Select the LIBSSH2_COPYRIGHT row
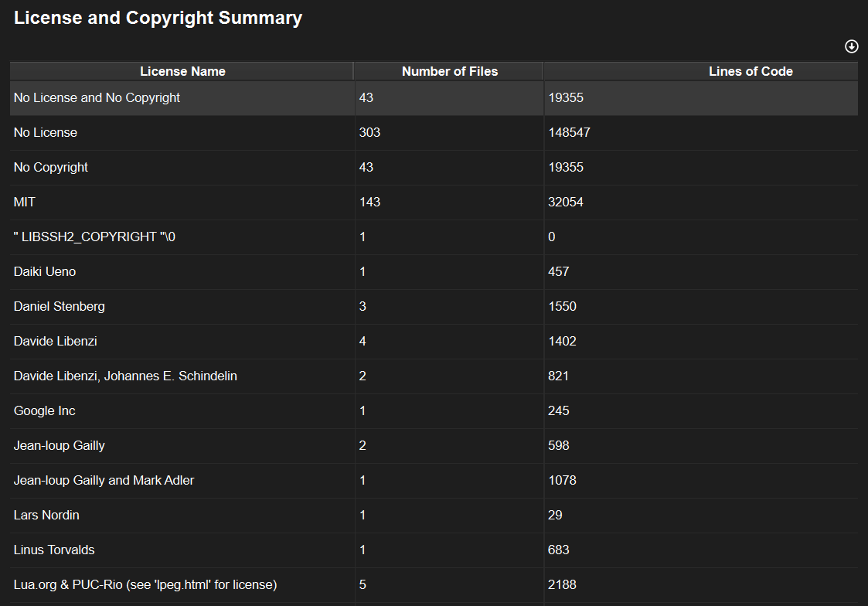 click(94, 237)
